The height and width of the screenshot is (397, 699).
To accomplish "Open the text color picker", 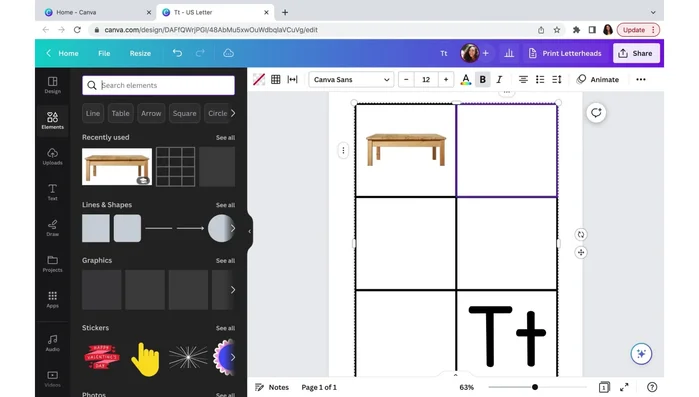I will pos(465,79).
